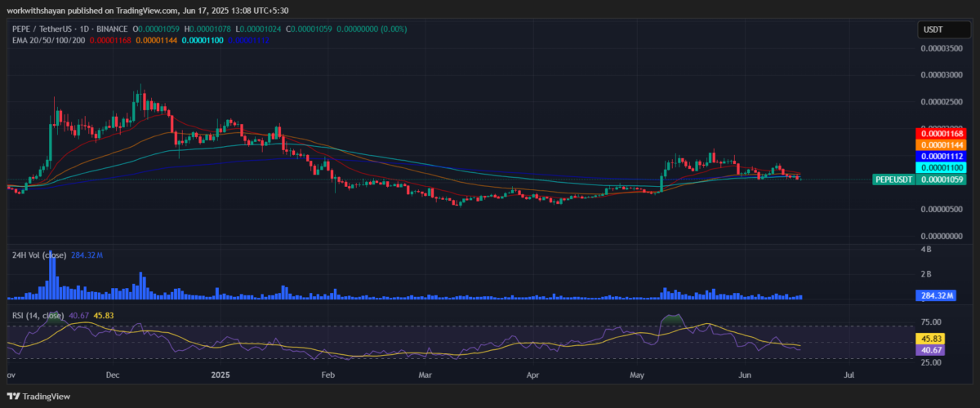Click the red EMA value 0.00001168 in legend
Viewport: 980px width, 408px height.
109,40
